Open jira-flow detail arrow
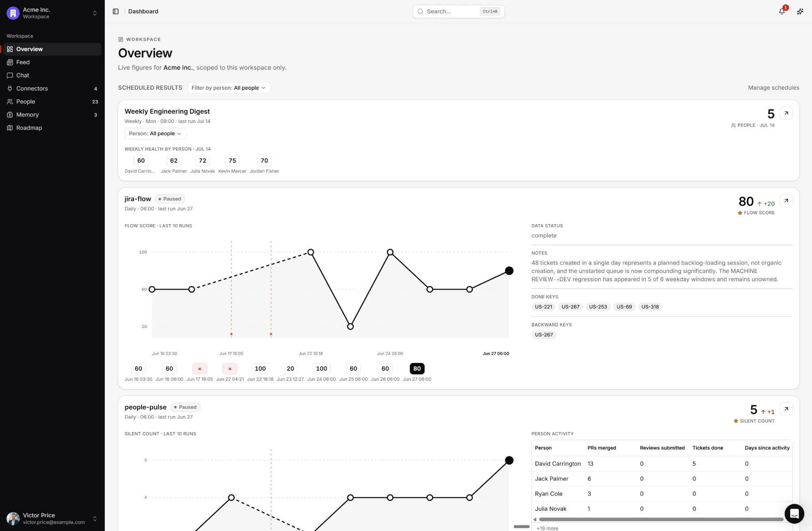Image resolution: width=812 pixels, height=531 pixels. pos(786,201)
